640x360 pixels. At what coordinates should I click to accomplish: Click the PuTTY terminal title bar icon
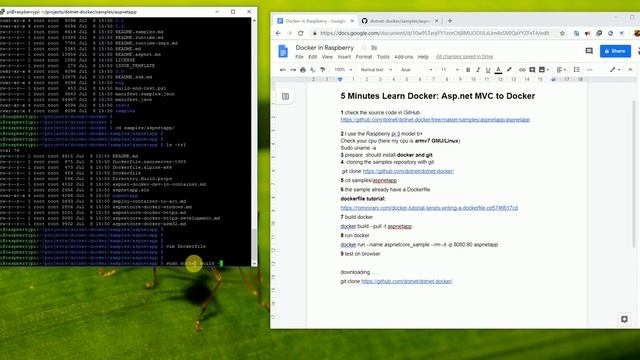point(3,12)
